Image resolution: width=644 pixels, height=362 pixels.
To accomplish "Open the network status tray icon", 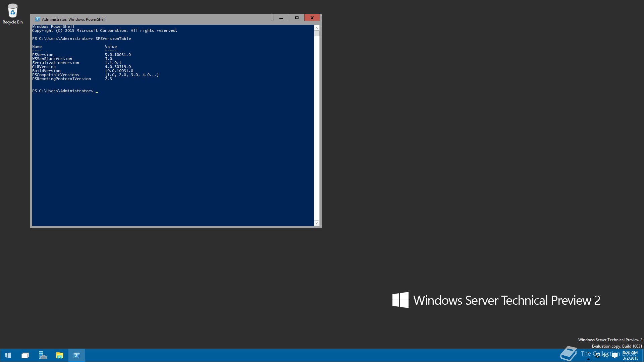I will coord(597,355).
